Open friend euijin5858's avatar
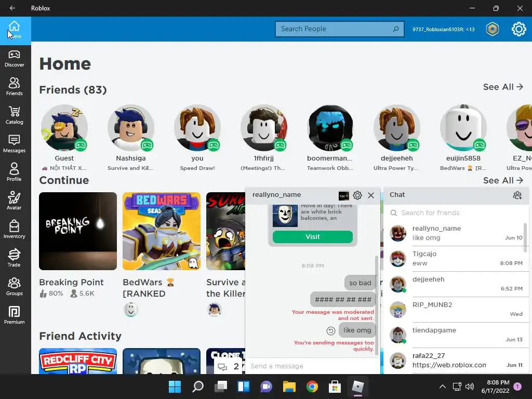The height and width of the screenshot is (399, 532). [463, 128]
